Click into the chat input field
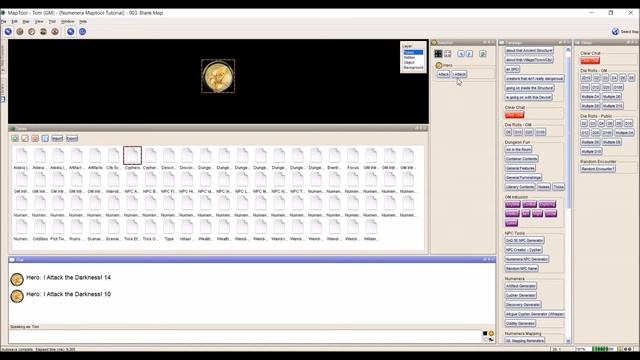This screenshot has width=640, height=360. point(245,336)
